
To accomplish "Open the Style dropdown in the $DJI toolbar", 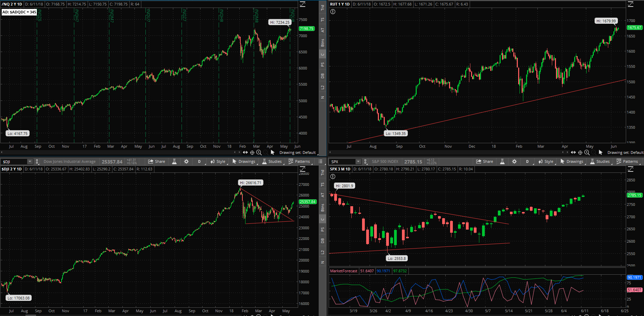I will [x=218, y=161].
